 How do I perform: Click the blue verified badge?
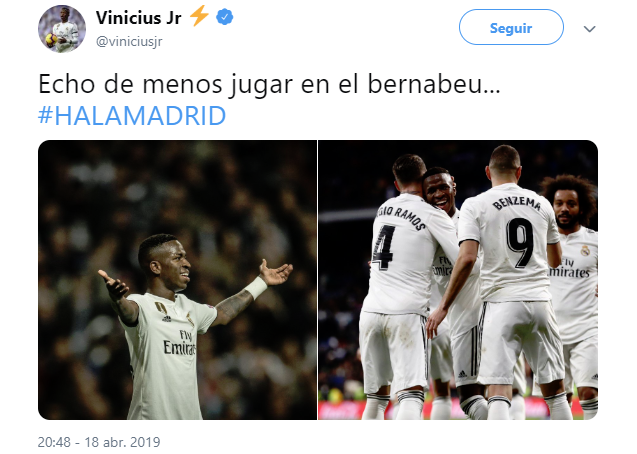coord(224,17)
